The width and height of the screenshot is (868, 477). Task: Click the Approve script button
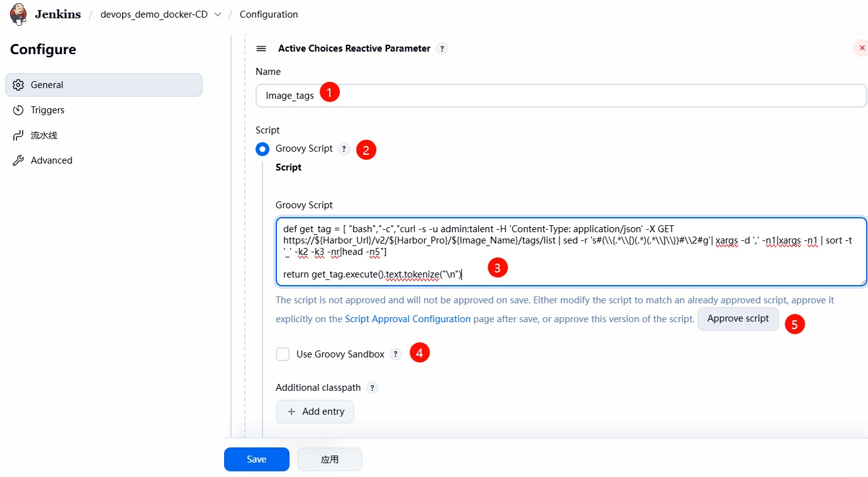pos(738,318)
